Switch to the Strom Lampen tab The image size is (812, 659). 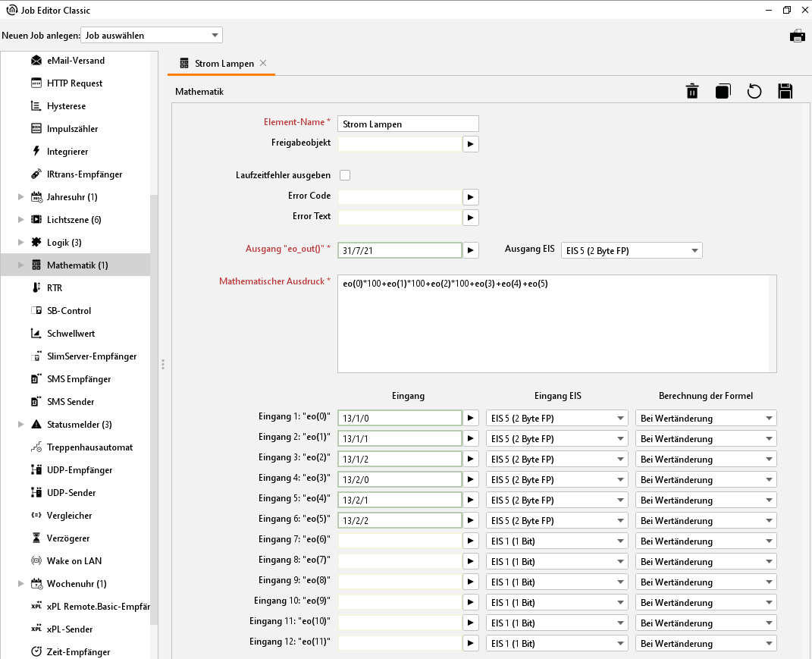click(x=224, y=64)
